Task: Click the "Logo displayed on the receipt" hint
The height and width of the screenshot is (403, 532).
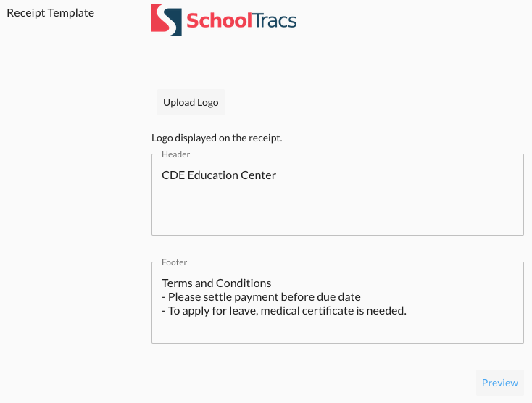Action: coord(217,138)
